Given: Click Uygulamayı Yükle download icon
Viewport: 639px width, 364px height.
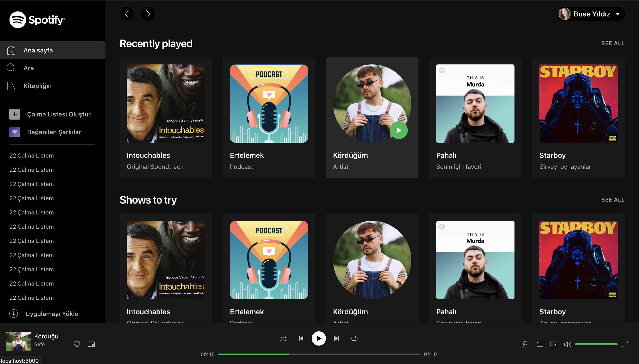Looking at the screenshot, I should pos(14,314).
